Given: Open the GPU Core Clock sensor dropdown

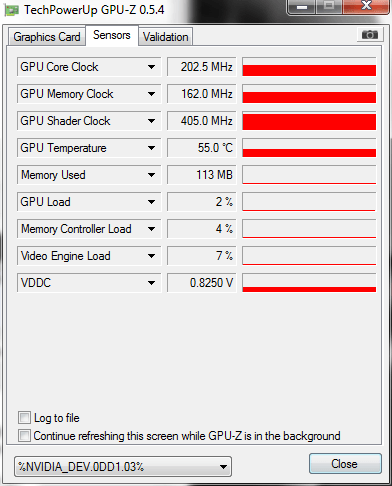Looking at the screenshot, I should coord(151,67).
